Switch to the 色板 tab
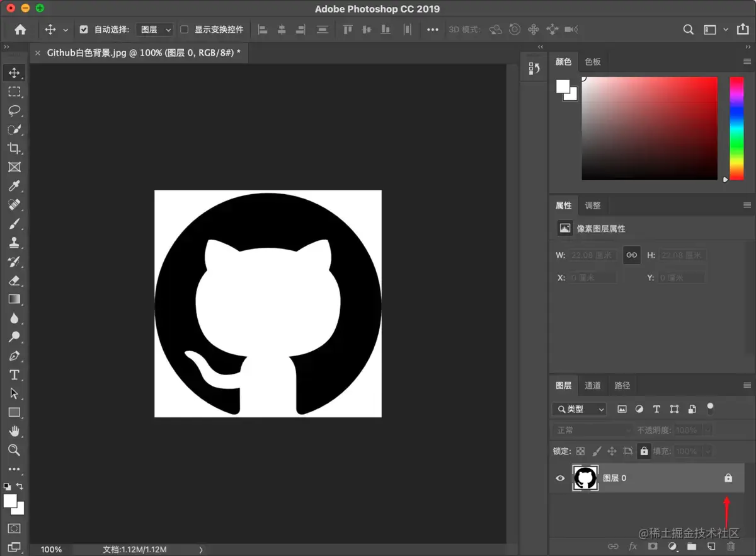The image size is (756, 556). click(593, 62)
